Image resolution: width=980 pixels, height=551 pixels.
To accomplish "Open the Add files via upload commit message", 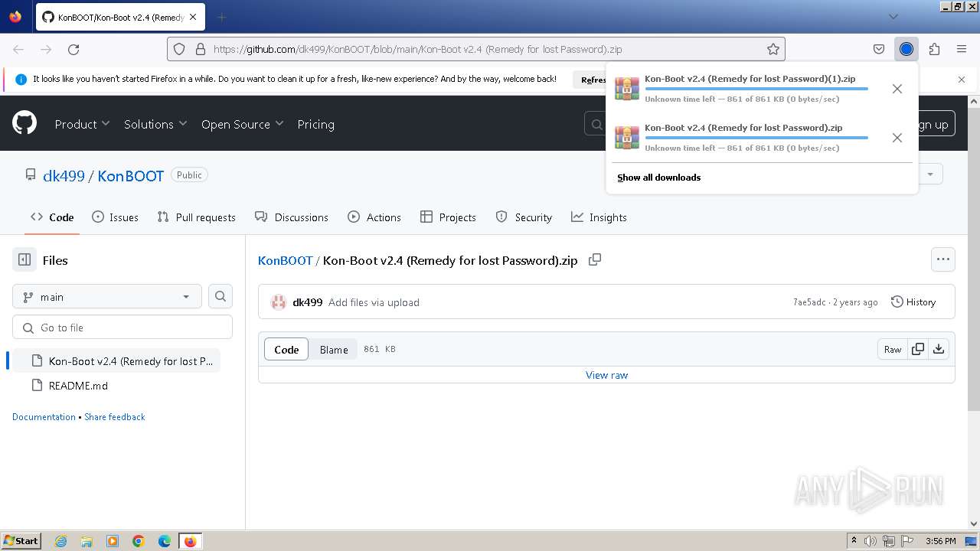I will pos(374,302).
